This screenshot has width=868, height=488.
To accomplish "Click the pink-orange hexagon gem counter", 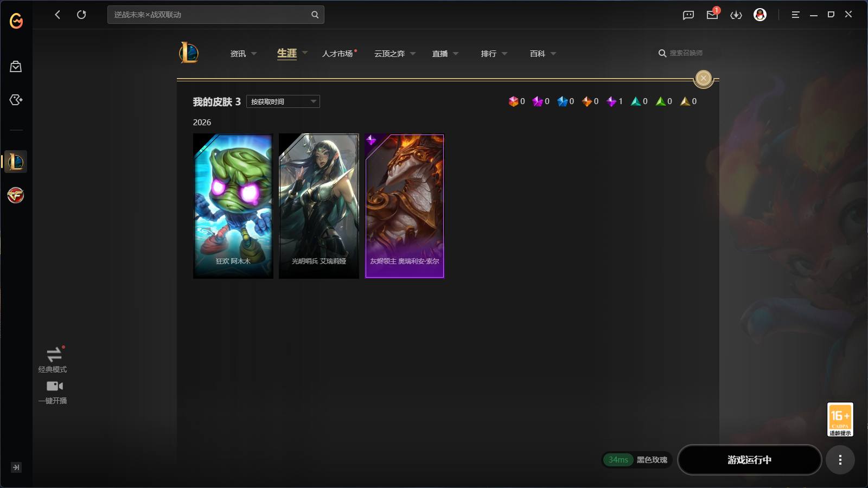I will [x=516, y=101].
